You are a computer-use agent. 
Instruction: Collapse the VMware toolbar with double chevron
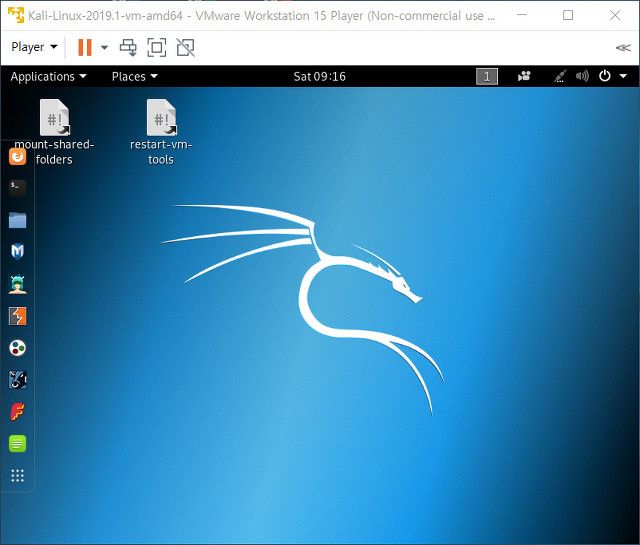[623, 48]
